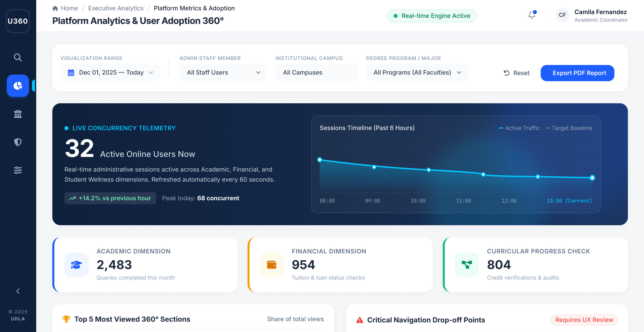Image resolution: width=644 pixels, height=332 pixels.
Task: Open the institution building sidebar icon
Action: (x=18, y=114)
